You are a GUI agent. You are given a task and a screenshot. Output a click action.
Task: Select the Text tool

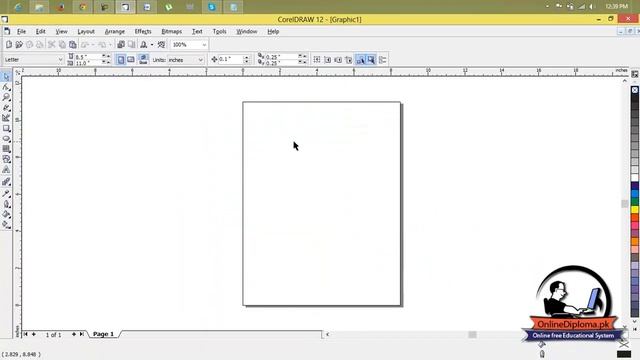pos(6,170)
